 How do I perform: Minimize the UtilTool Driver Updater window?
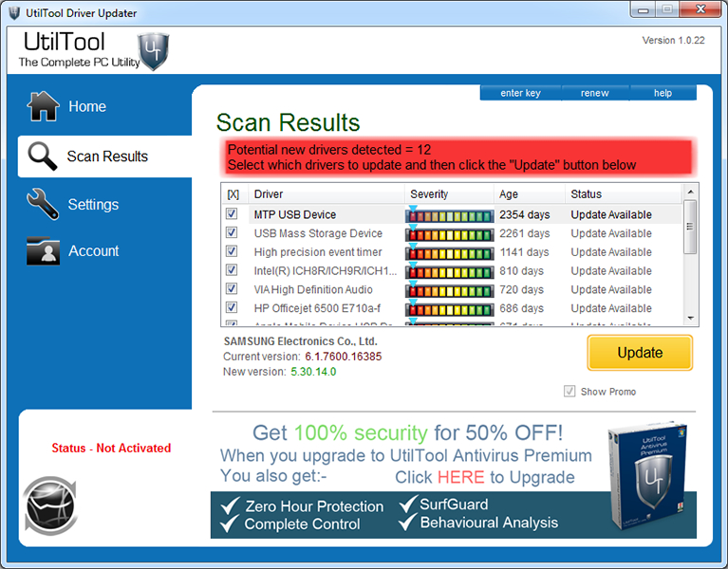(x=643, y=9)
